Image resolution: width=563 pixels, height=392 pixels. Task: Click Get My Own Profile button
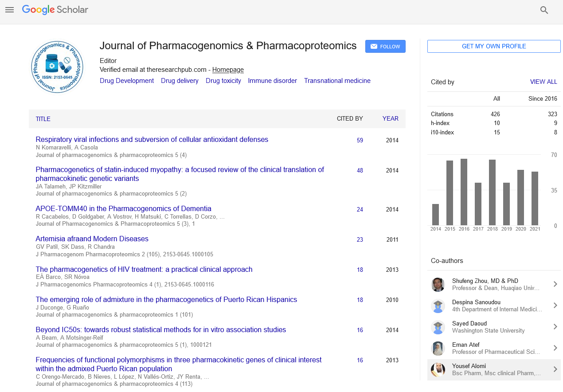click(494, 47)
